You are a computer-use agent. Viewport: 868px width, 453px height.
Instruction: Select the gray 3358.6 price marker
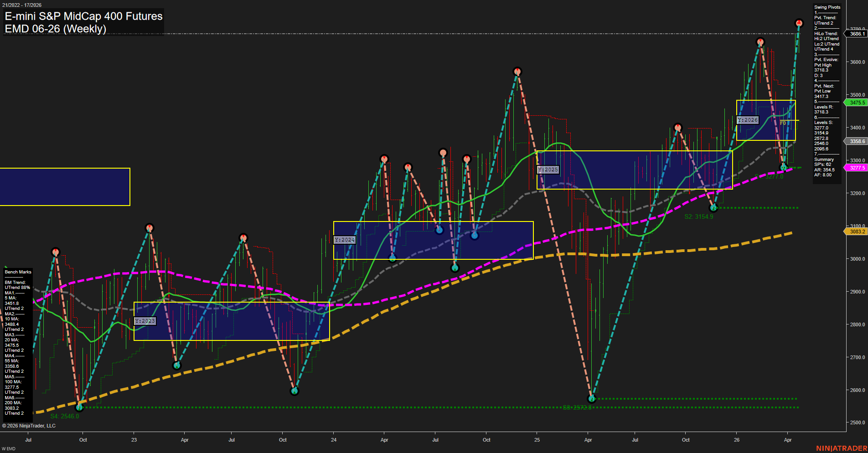pyautogui.click(x=856, y=141)
